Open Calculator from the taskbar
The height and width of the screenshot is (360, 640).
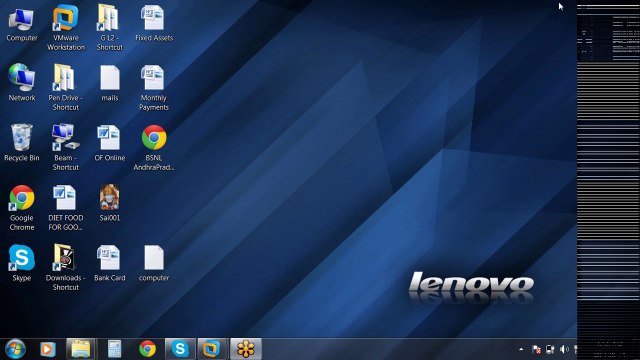click(115, 349)
